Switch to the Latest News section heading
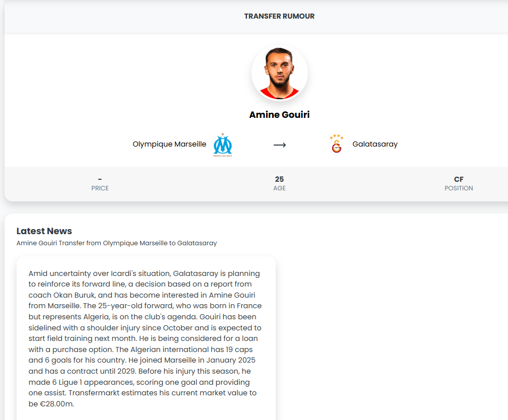 pos(45,231)
